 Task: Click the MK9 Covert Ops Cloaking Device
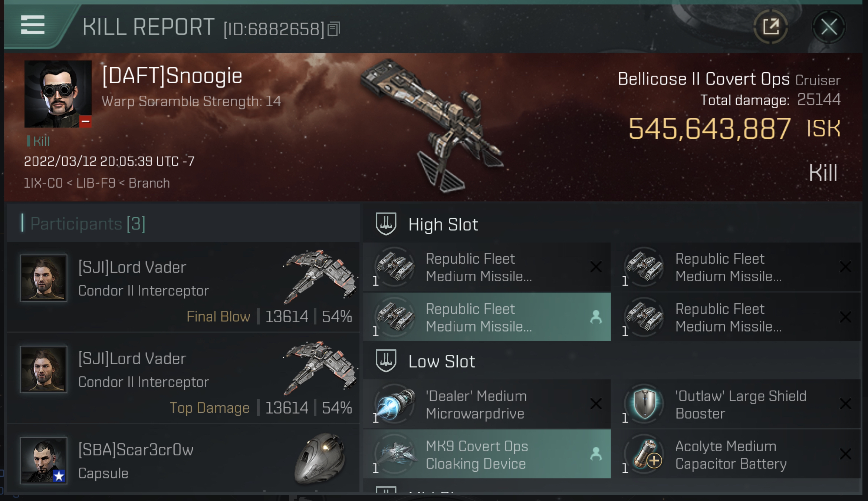(487, 454)
